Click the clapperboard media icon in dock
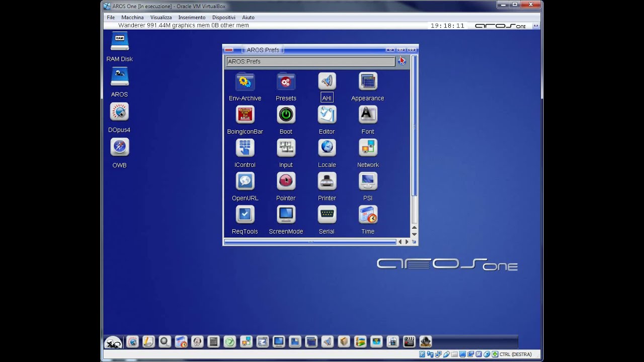The width and height of the screenshot is (644, 362). (409, 342)
